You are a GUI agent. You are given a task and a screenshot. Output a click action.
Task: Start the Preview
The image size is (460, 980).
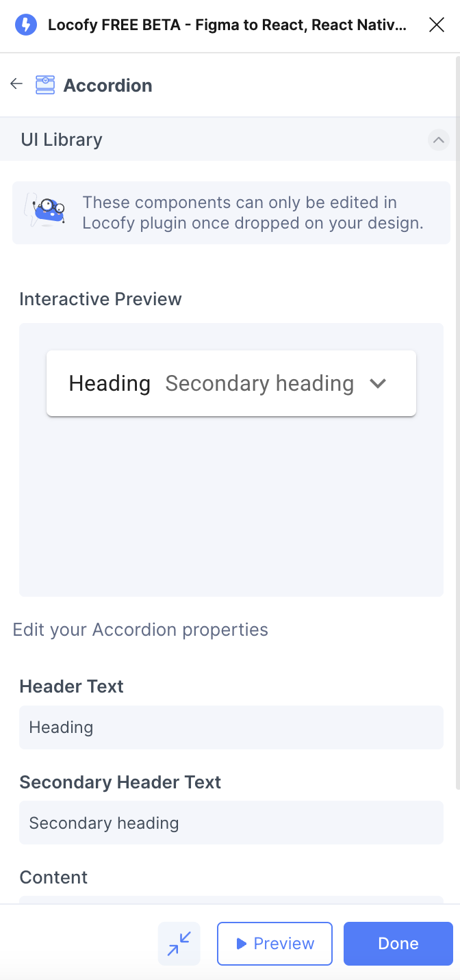(x=274, y=944)
